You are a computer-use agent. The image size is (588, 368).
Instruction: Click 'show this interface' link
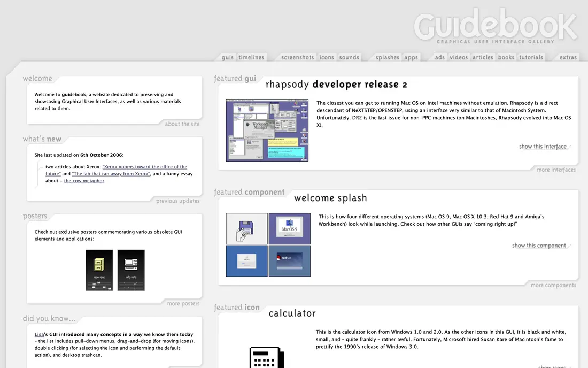(x=543, y=147)
